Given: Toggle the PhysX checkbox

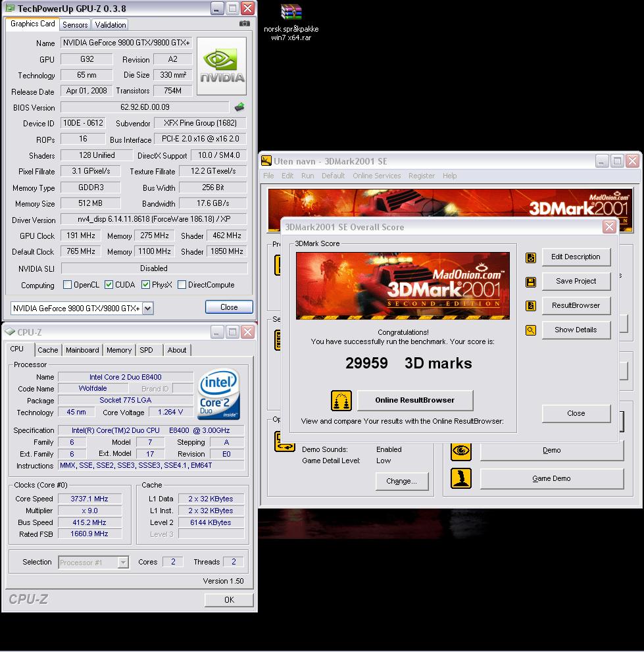Looking at the screenshot, I should point(145,285).
